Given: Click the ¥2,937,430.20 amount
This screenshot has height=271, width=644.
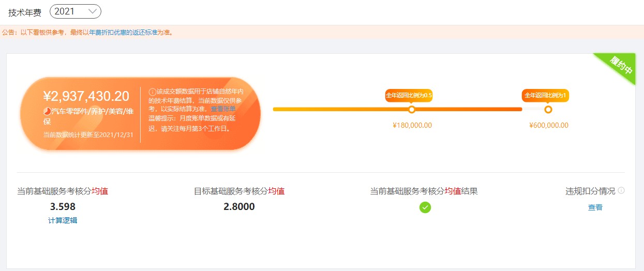Looking at the screenshot, I should coord(86,96).
